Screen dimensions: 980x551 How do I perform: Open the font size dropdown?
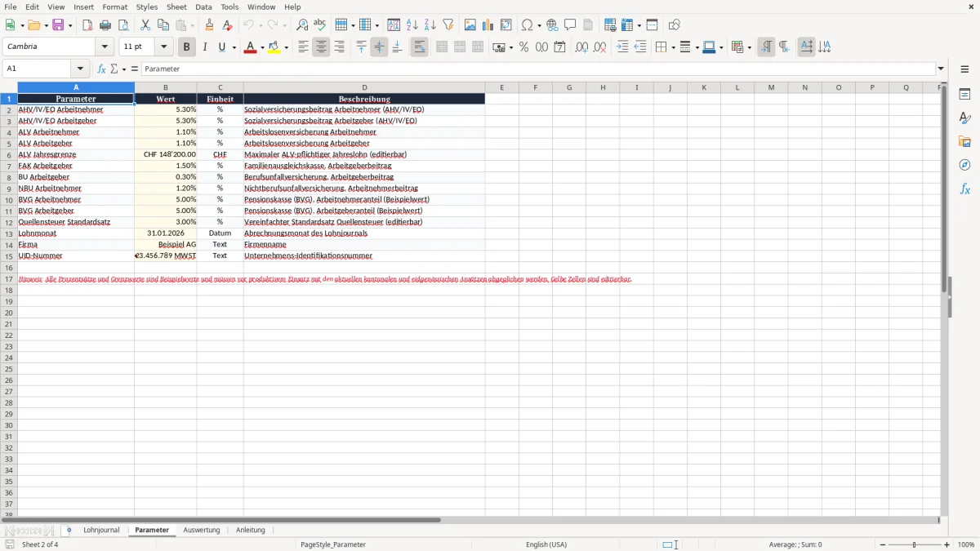pyautogui.click(x=163, y=47)
